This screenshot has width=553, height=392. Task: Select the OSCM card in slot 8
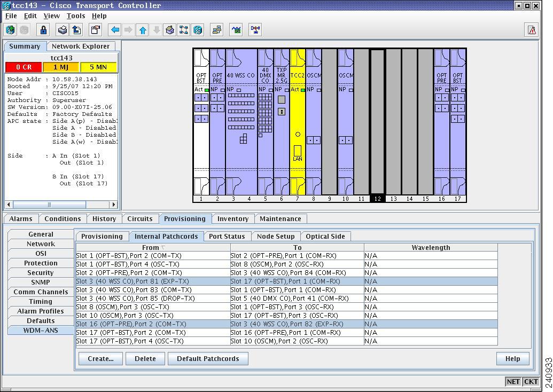[x=314, y=122]
